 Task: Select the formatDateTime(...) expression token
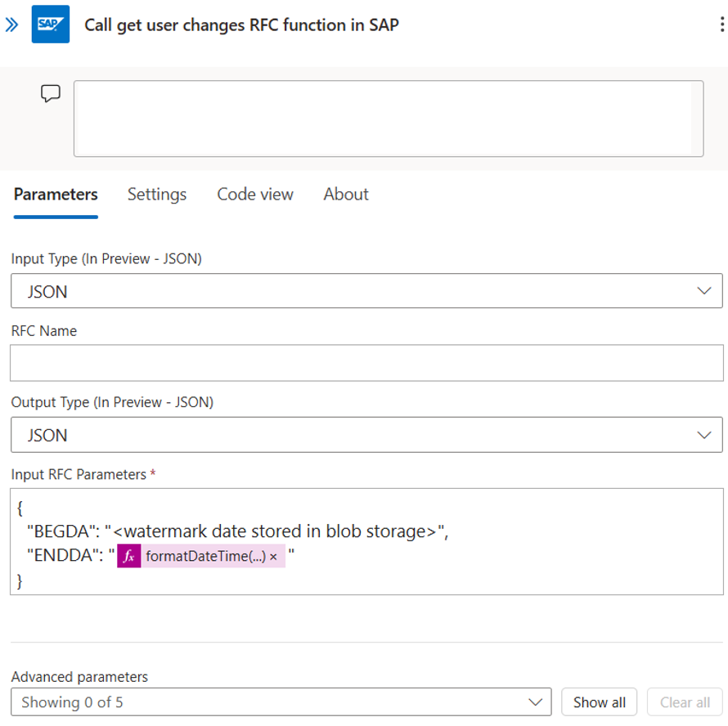coord(204,557)
